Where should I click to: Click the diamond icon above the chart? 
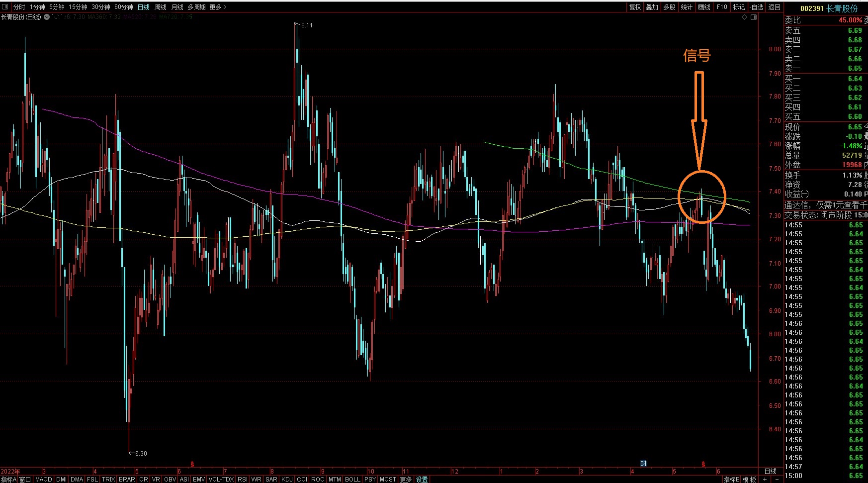(x=744, y=17)
